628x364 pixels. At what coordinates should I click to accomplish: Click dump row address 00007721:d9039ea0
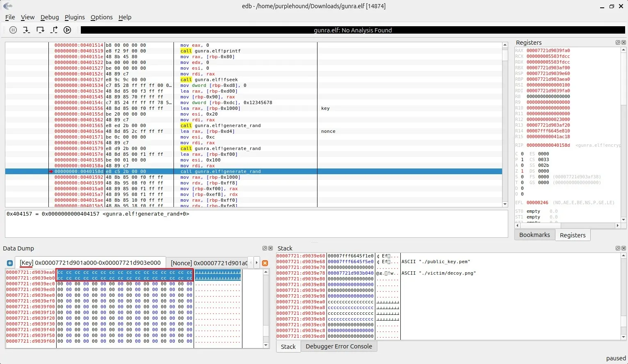[30, 272]
